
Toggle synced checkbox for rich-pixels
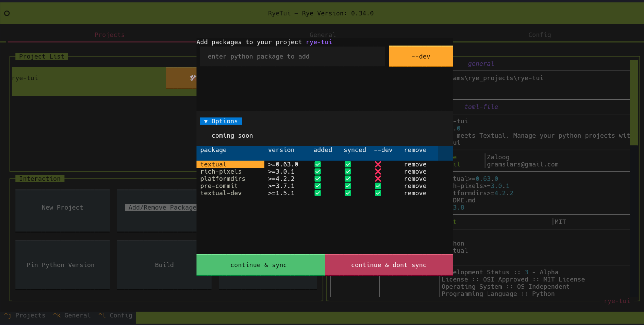click(x=348, y=172)
